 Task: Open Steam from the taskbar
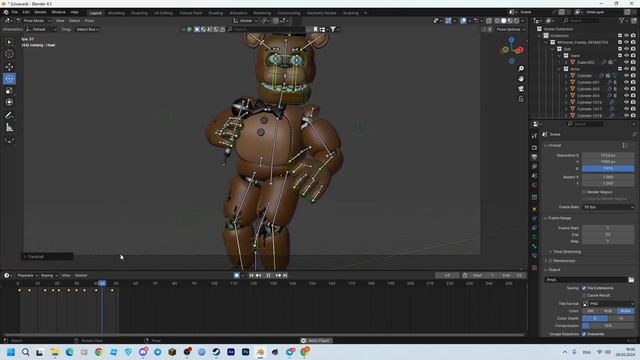(216, 352)
